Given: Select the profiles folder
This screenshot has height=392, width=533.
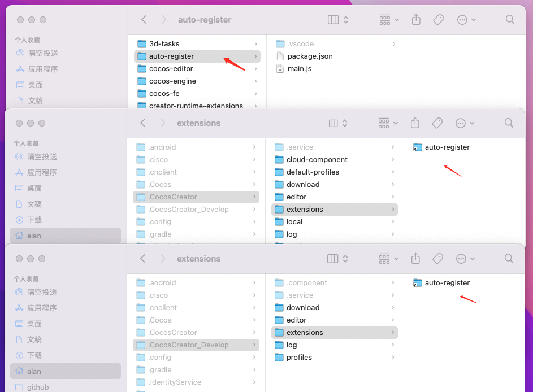Looking at the screenshot, I should (x=299, y=357).
